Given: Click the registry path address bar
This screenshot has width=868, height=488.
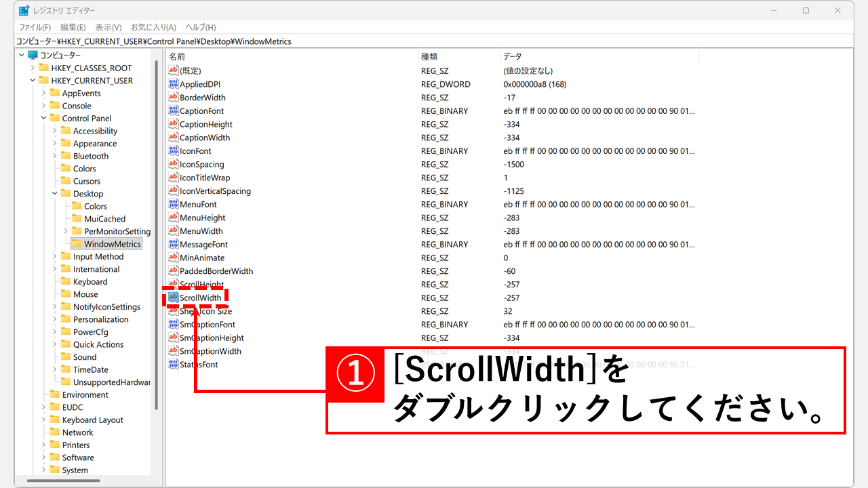Looking at the screenshot, I should pyautogui.click(x=434, y=41).
